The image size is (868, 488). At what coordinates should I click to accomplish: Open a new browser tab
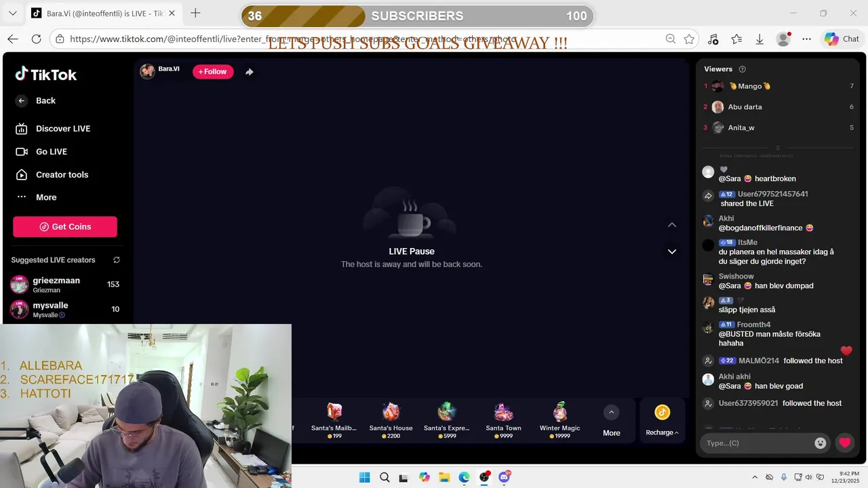tap(195, 13)
